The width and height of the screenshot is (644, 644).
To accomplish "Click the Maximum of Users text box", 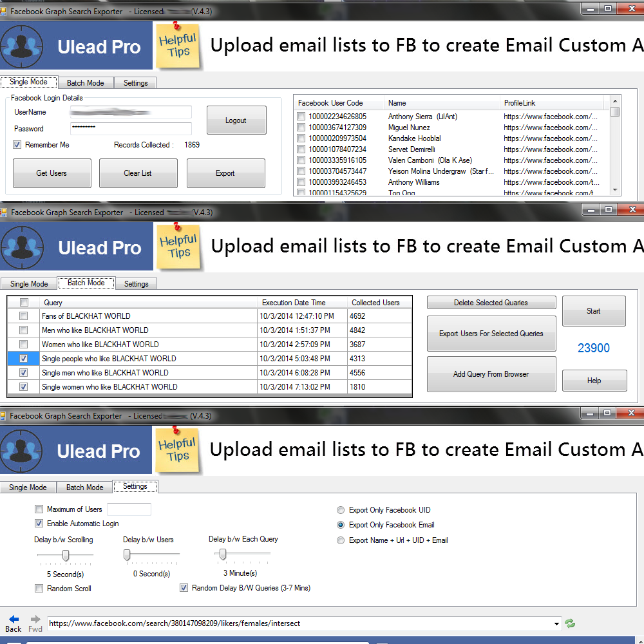I will point(129,509).
